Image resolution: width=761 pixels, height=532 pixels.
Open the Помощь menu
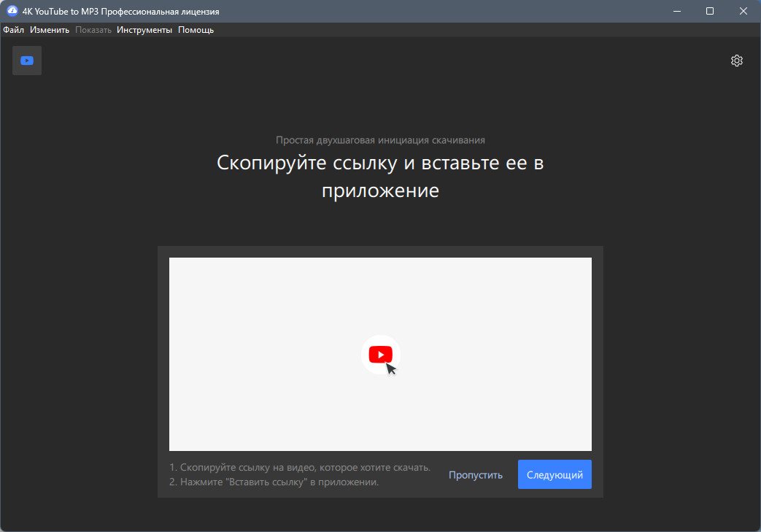tap(196, 30)
